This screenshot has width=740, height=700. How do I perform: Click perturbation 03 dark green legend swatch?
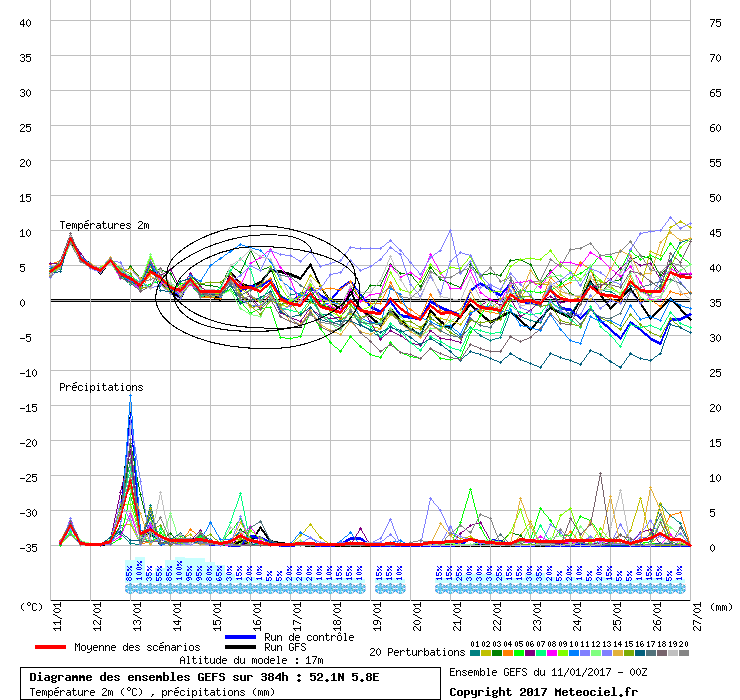(x=497, y=653)
